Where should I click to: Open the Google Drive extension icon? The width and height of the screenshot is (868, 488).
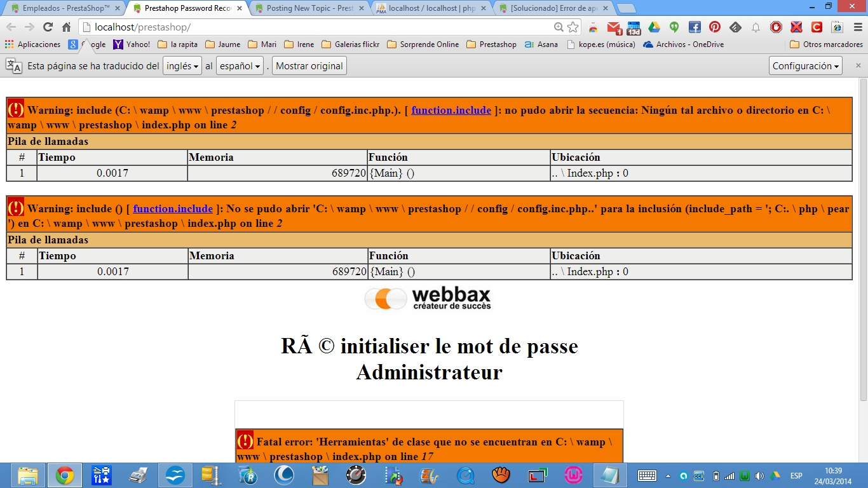[x=654, y=27]
